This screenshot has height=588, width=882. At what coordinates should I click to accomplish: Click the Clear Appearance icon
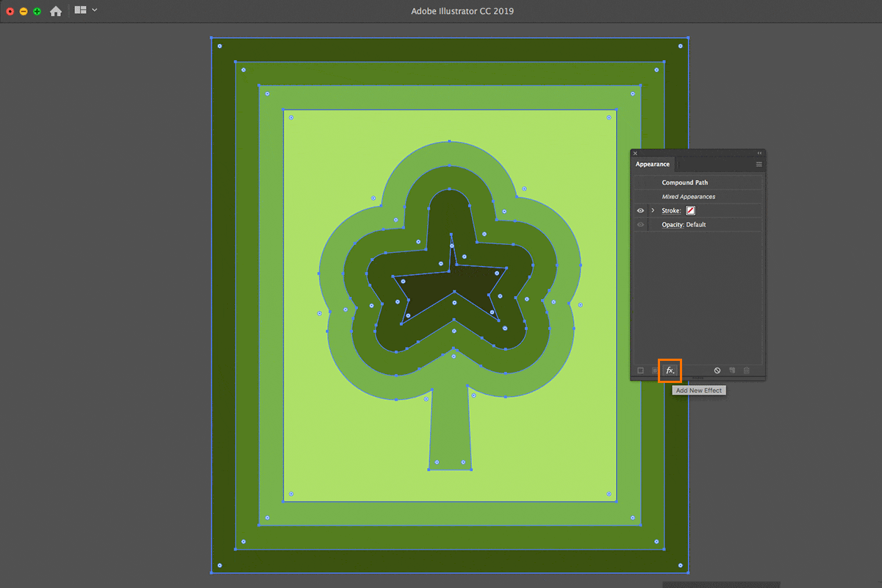pos(717,370)
